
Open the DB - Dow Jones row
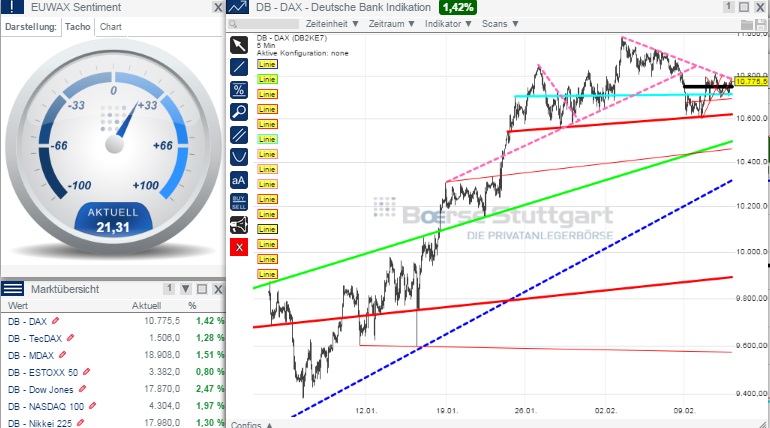(113, 389)
